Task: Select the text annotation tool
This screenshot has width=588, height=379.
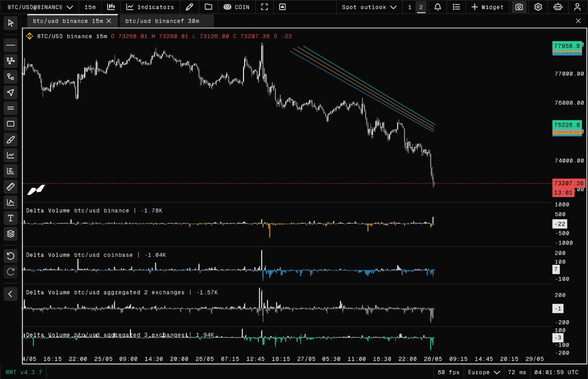Action: pos(10,218)
